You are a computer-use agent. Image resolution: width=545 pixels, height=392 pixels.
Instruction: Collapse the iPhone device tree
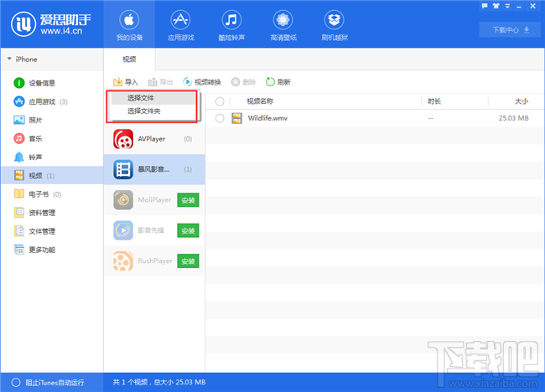(9, 59)
